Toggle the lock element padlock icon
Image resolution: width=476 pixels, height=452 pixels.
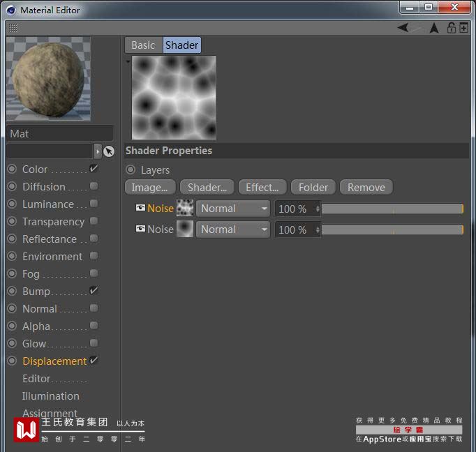451,28
